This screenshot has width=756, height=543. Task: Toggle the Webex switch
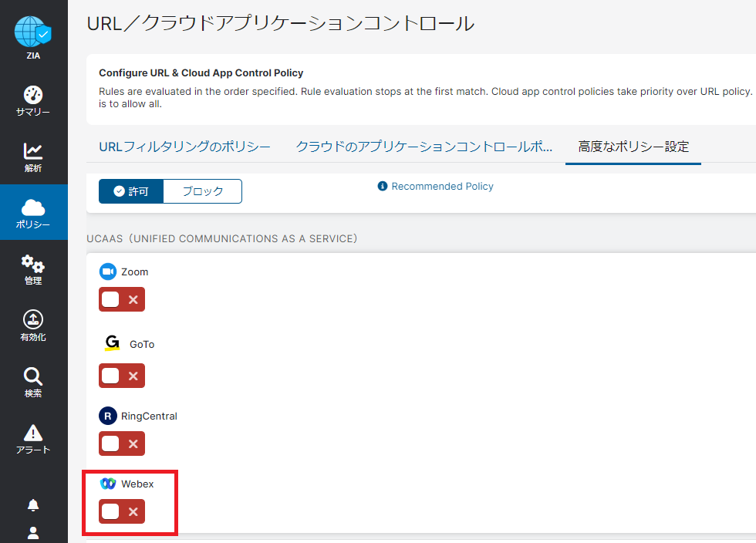pyautogui.click(x=122, y=511)
